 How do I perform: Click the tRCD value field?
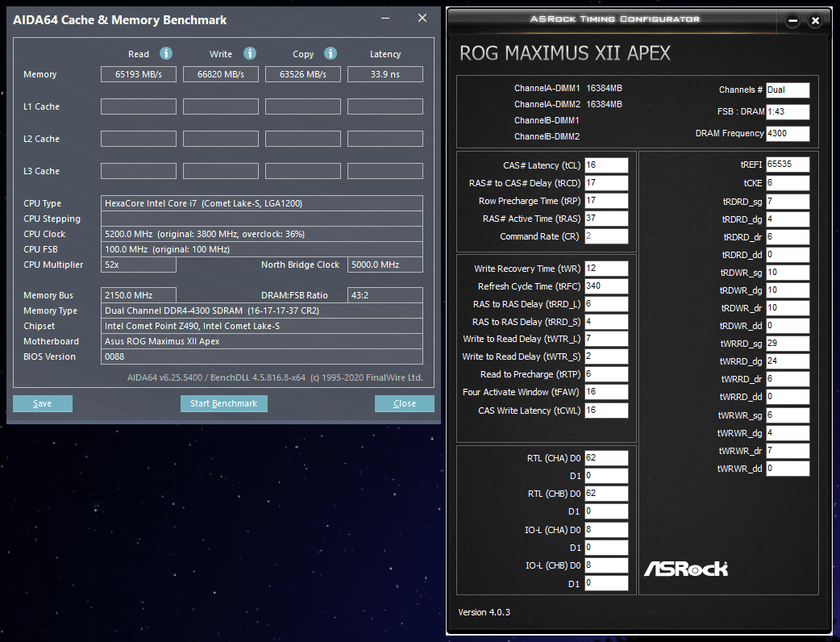click(x=606, y=183)
